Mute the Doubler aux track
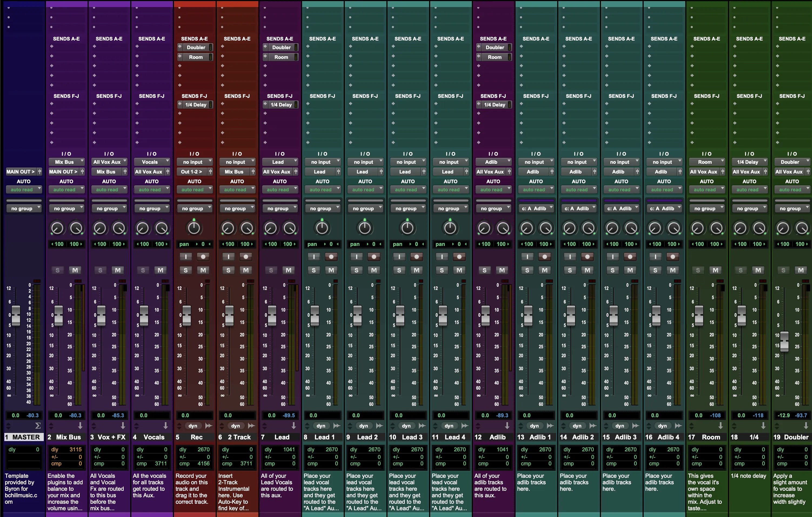Image resolution: width=812 pixels, height=517 pixels. (x=801, y=270)
